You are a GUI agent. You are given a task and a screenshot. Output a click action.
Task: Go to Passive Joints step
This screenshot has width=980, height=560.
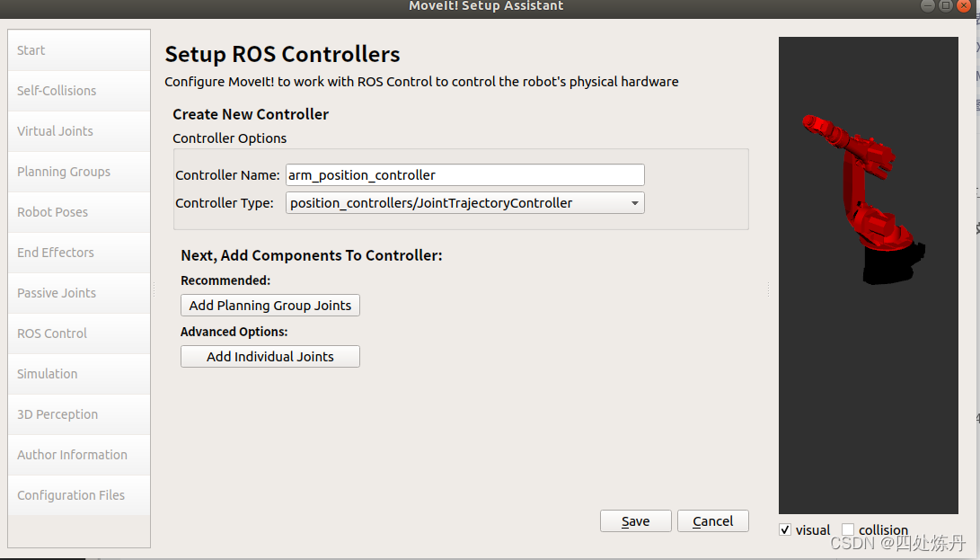[79, 293]
